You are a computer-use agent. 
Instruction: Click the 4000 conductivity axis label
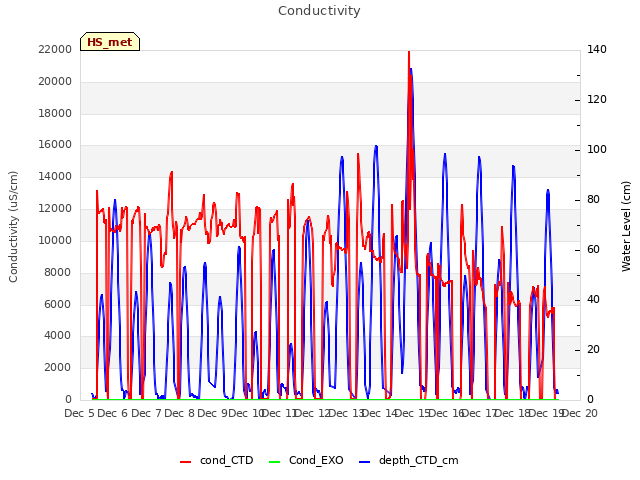point(58,336)
